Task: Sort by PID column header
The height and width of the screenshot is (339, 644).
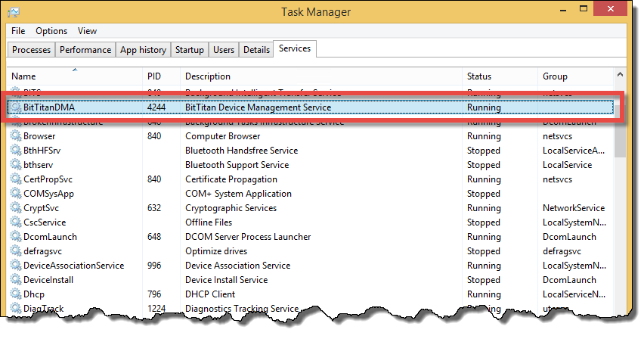Action: [162, 76]
